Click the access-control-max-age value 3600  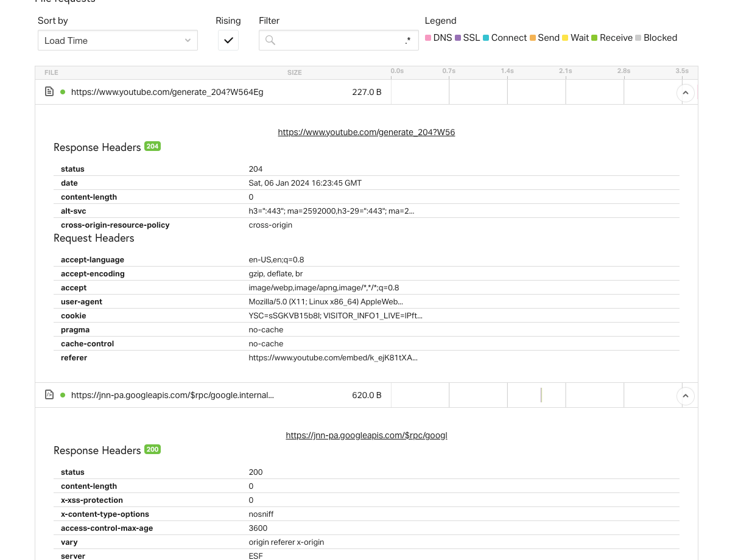[x=258, y=528]
